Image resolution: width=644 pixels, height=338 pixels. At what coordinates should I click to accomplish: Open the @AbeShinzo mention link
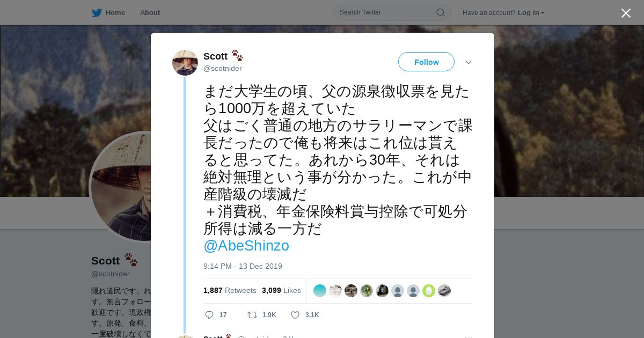point(246,246)
